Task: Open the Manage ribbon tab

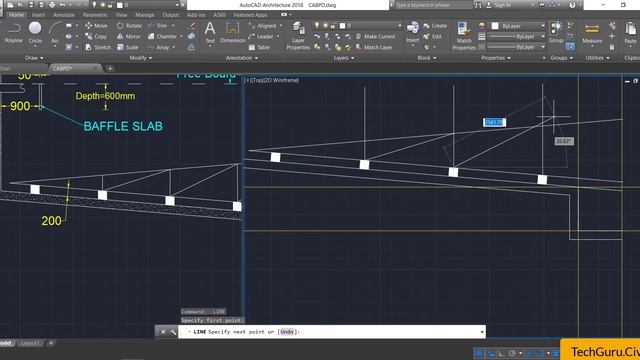Action: pos(145,15)
